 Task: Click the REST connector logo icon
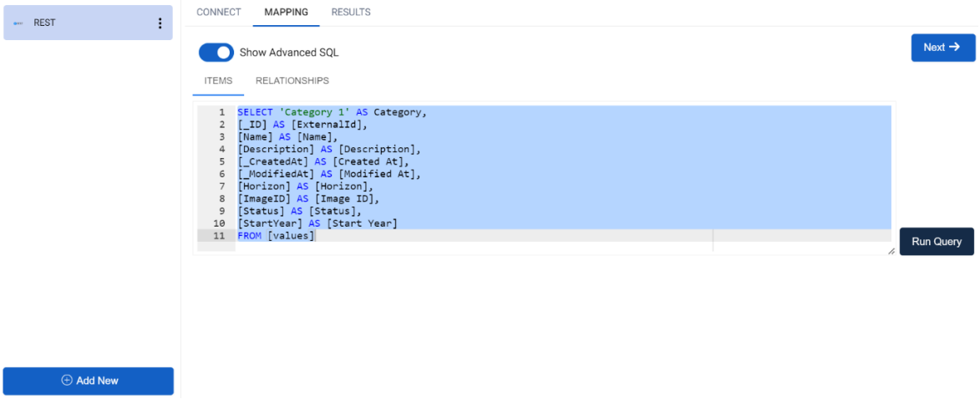pos(18,23)
